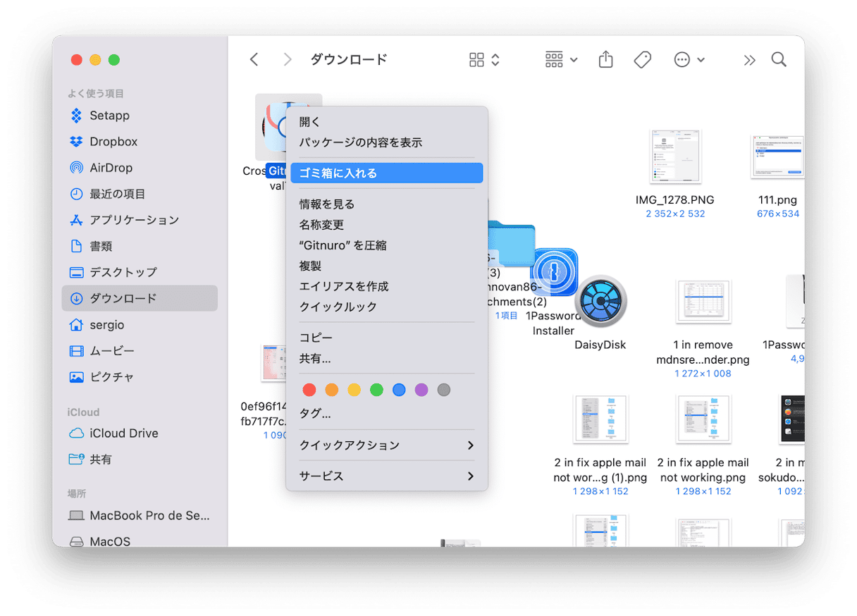Viewport: 857px width, 616px height.
Task: Open the DaisyDisk app icon
Action: tap(600, 303)
